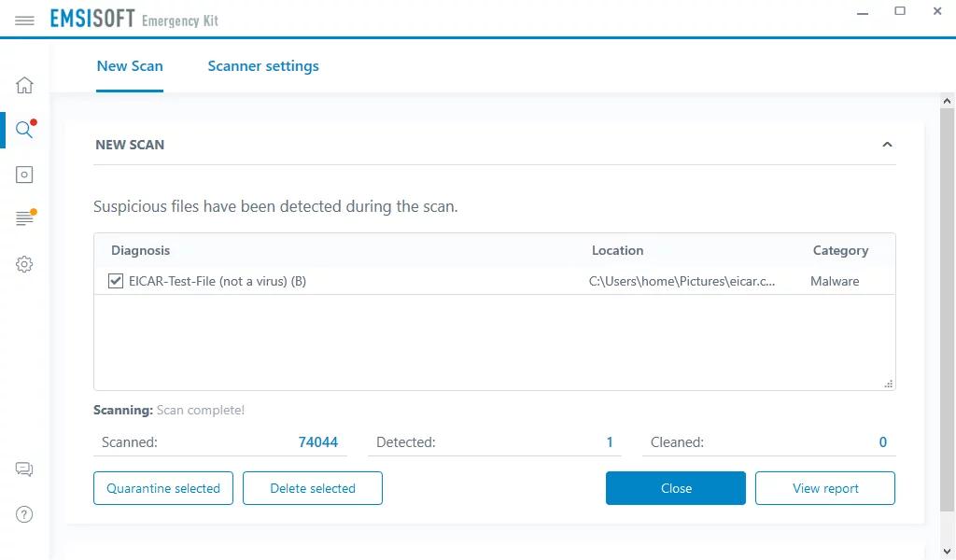This screenshot has width=956, height=560.
Task: Open the Quarantine sidebar icon
Action: coord(24,175)
